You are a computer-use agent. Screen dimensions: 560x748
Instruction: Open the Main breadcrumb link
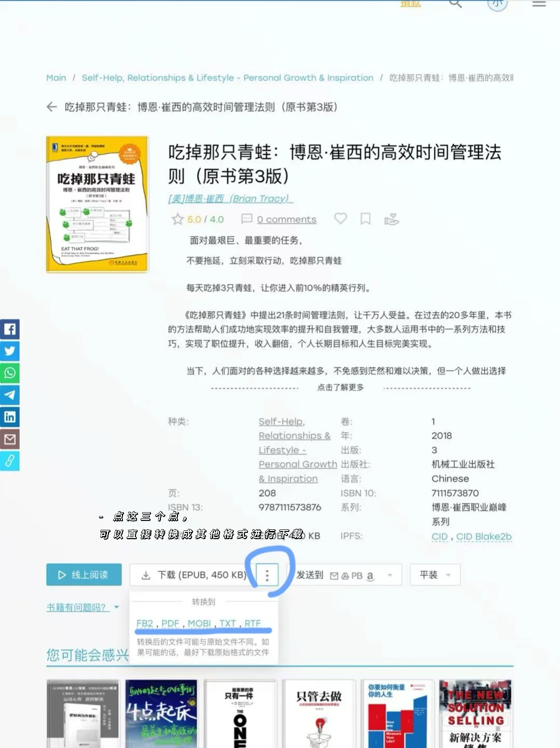pyautogui.click(x=56, y=78)
